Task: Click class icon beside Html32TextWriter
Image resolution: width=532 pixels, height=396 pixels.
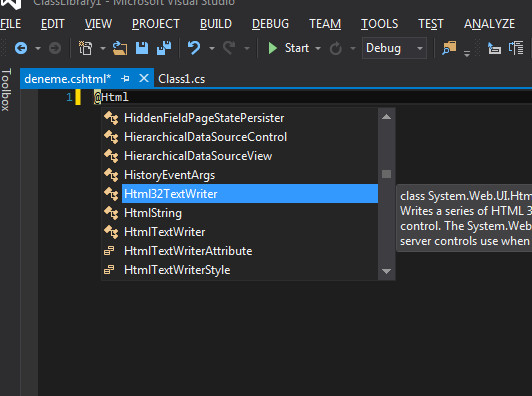Action: 111,194
